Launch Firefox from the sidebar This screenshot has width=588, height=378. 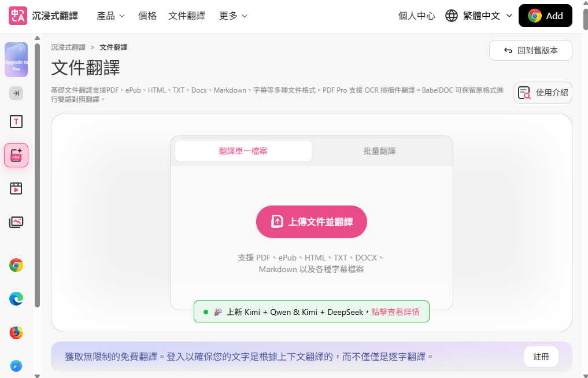coord(16,333)
